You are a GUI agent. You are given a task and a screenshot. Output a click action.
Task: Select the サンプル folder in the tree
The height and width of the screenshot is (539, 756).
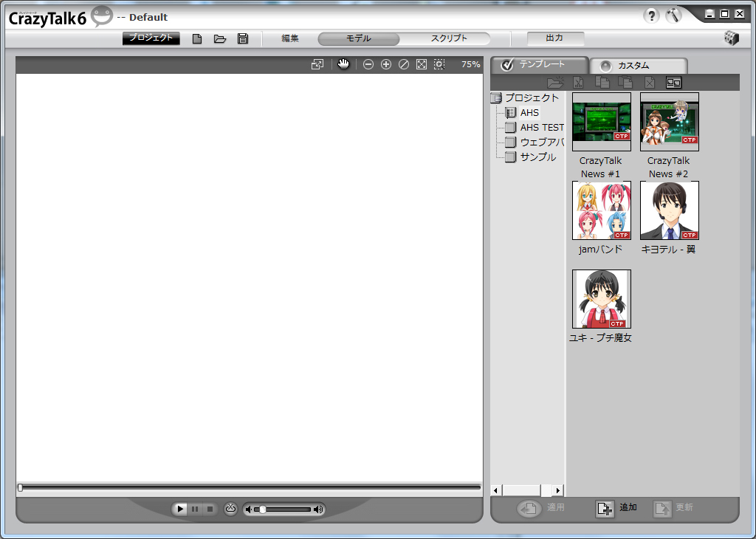tap(537, 157)
